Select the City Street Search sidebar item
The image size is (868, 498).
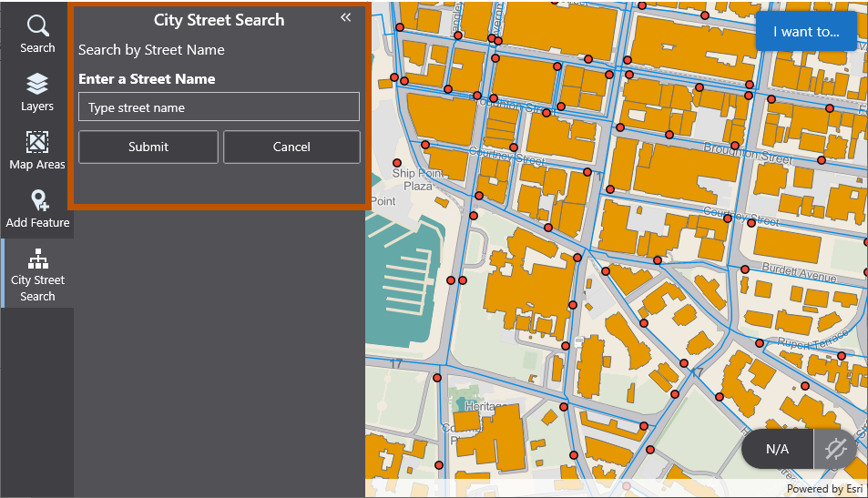click(x=37, y=275)
